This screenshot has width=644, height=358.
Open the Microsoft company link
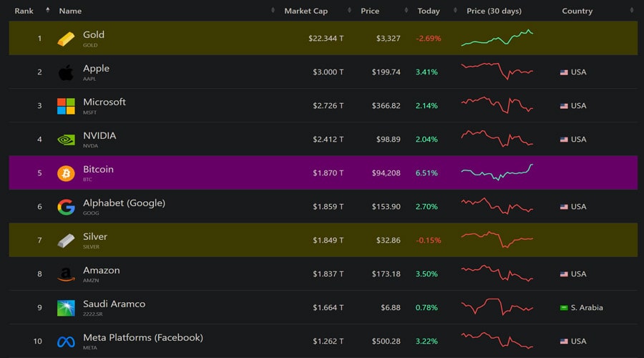(x=104, y=102)
